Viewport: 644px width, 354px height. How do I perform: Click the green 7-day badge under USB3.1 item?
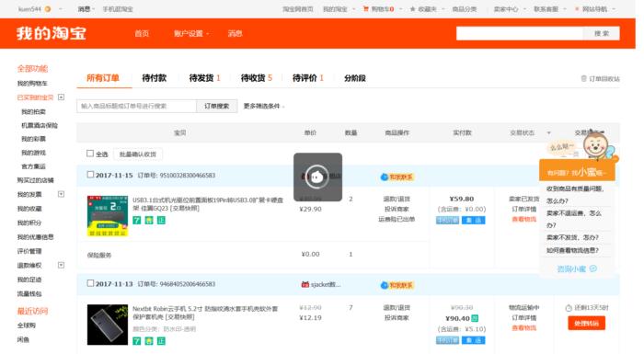click(137, 221)
